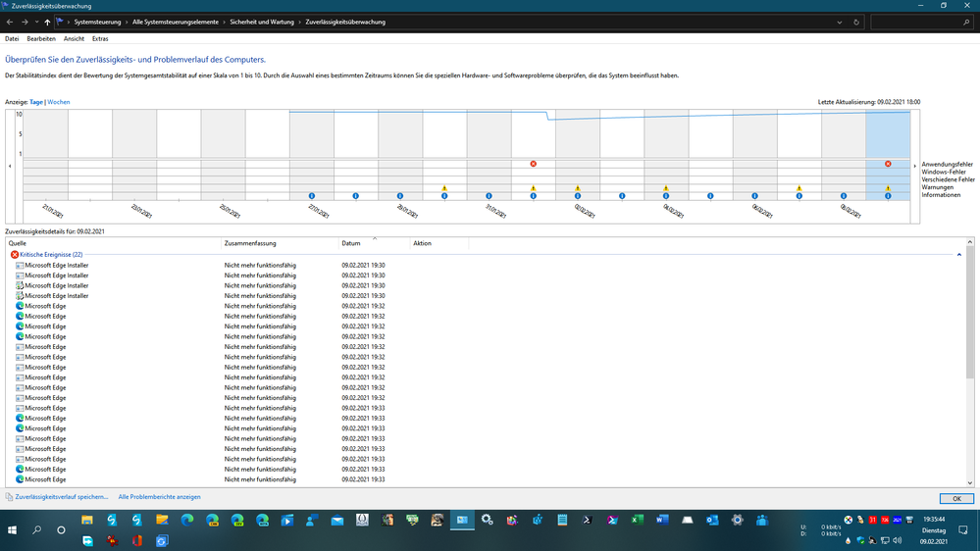Viewport: 980px width, 551px height.
Task: Click red application error icon in highlighted 09.02.2021 column
Action: pos(888,164)
